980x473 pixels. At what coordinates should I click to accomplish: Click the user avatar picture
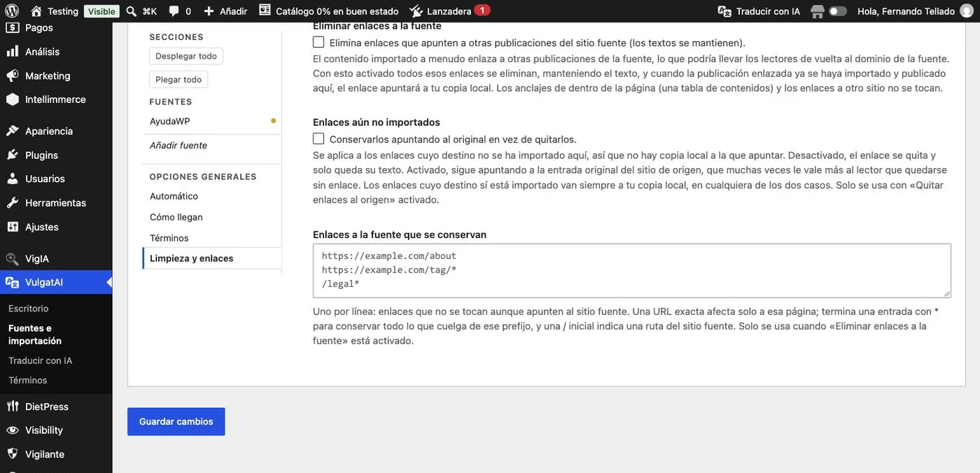(x=965, y=11)
